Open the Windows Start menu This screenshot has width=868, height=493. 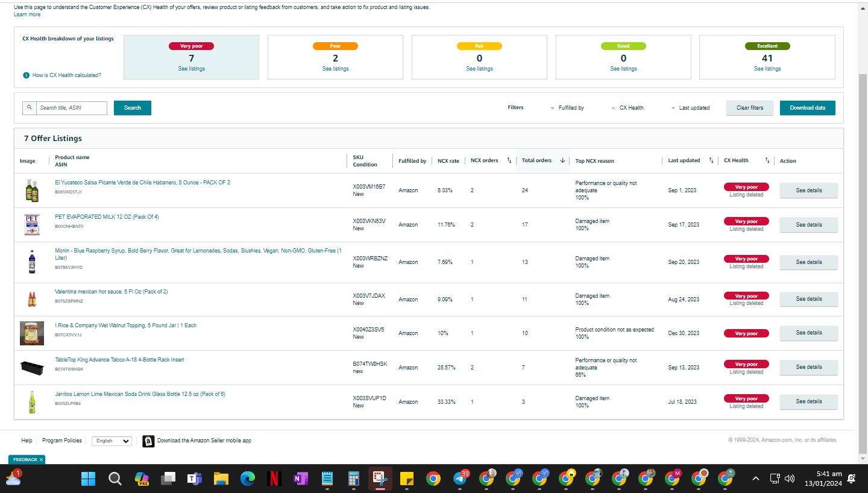click(x=88, y=479)
